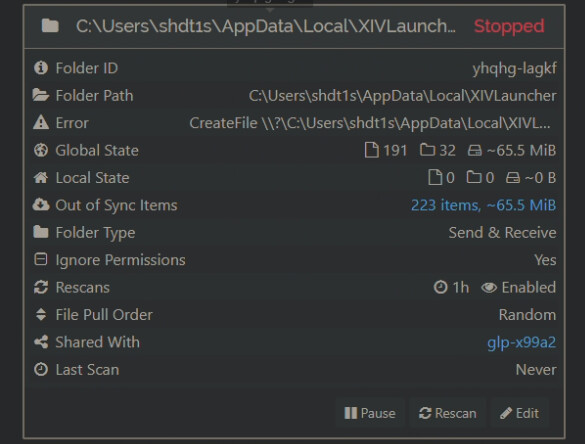Click the clock icon beside Last Scan
The height and width of the screenshot is (444, 585).
[41, 369]
